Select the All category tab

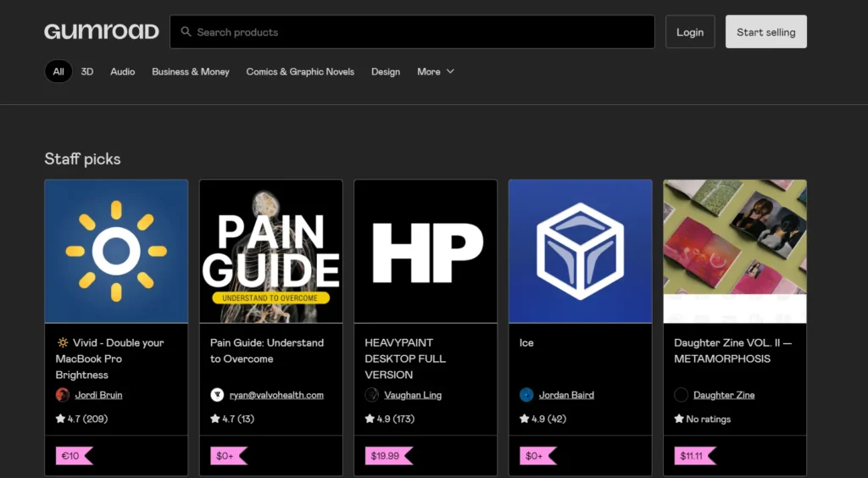[x=58, y=71]
